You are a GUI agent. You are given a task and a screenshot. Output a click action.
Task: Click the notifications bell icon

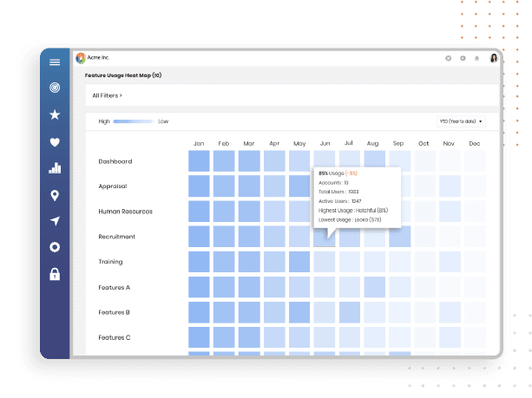point(476,58)
